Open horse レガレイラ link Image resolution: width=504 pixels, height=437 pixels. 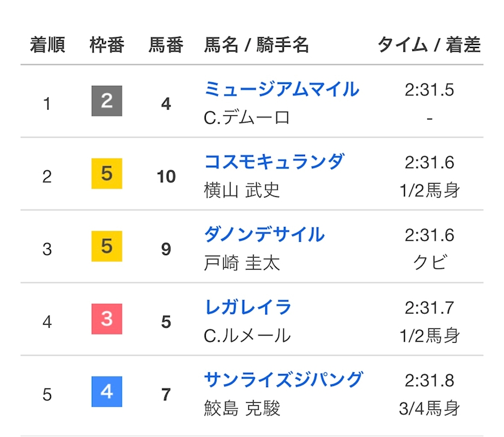click(247, 307)
